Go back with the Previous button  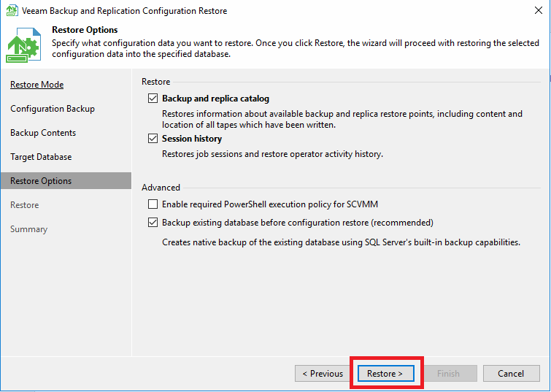point(323,373)
